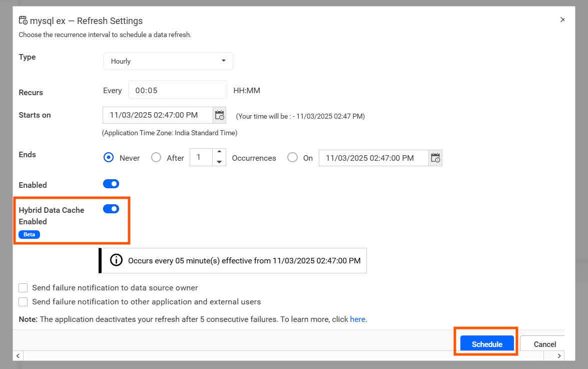Click the Schedule button

pos(487,344)
